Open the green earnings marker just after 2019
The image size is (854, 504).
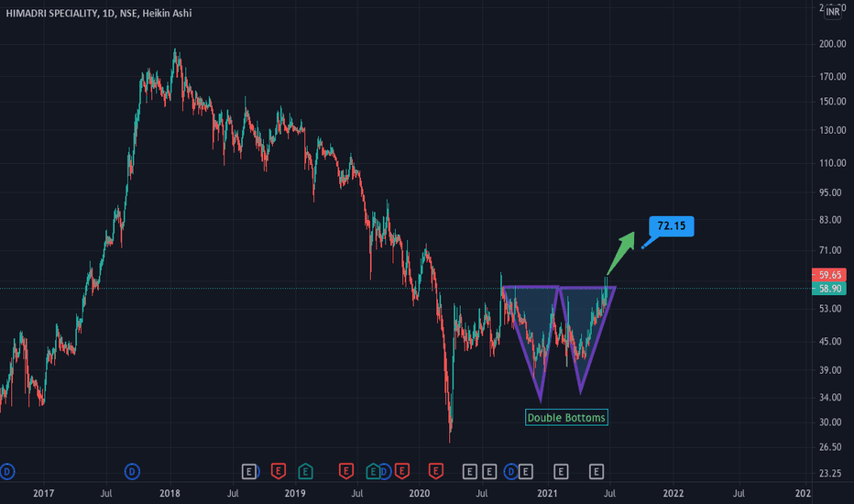coord(305,471)
